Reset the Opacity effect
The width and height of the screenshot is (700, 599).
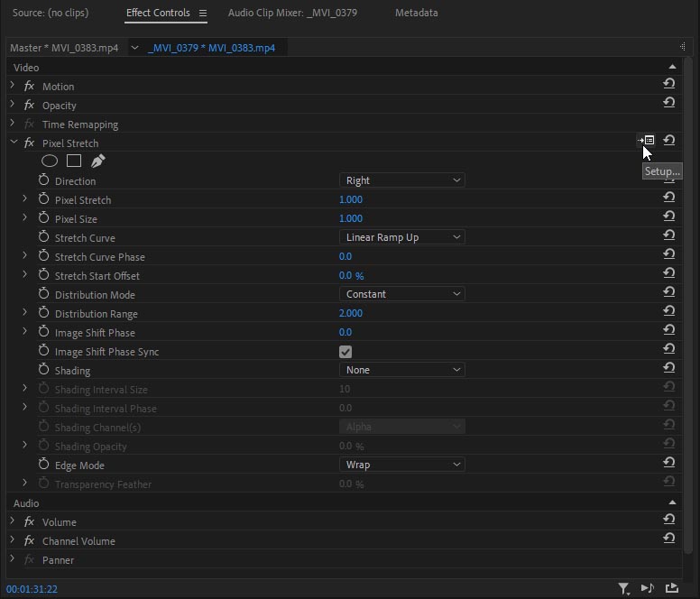pos(668,102)
